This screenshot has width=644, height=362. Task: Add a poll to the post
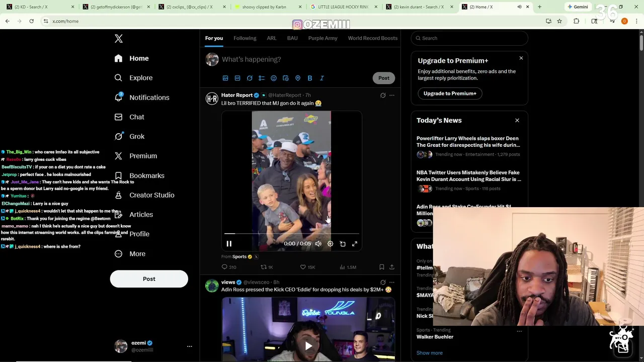pyautogui.click(x=262, y=78)
